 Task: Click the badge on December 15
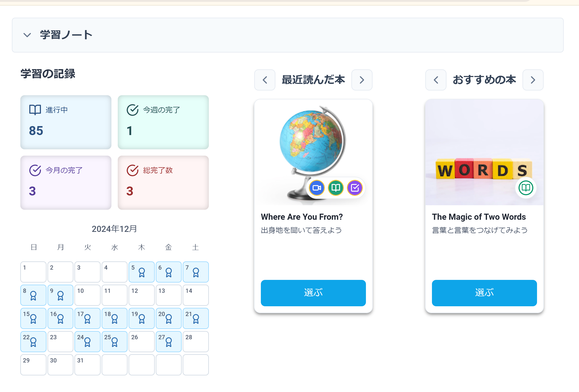33,319
